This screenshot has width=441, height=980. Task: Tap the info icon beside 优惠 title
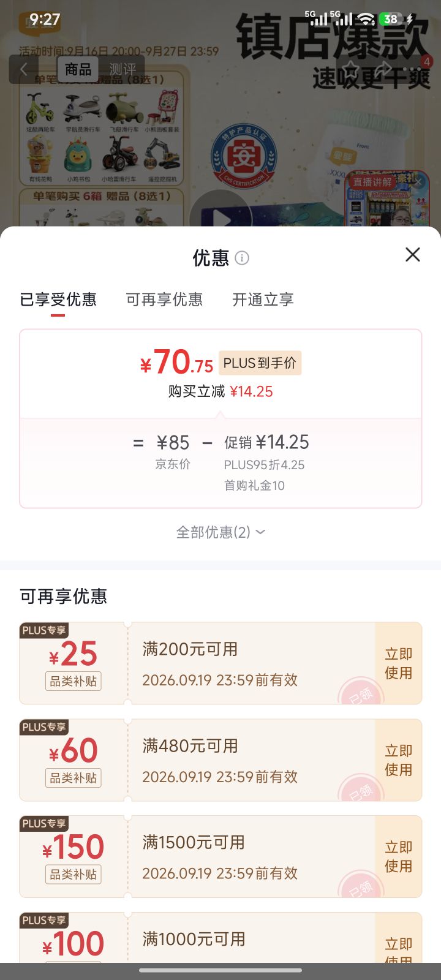point(242,258)
